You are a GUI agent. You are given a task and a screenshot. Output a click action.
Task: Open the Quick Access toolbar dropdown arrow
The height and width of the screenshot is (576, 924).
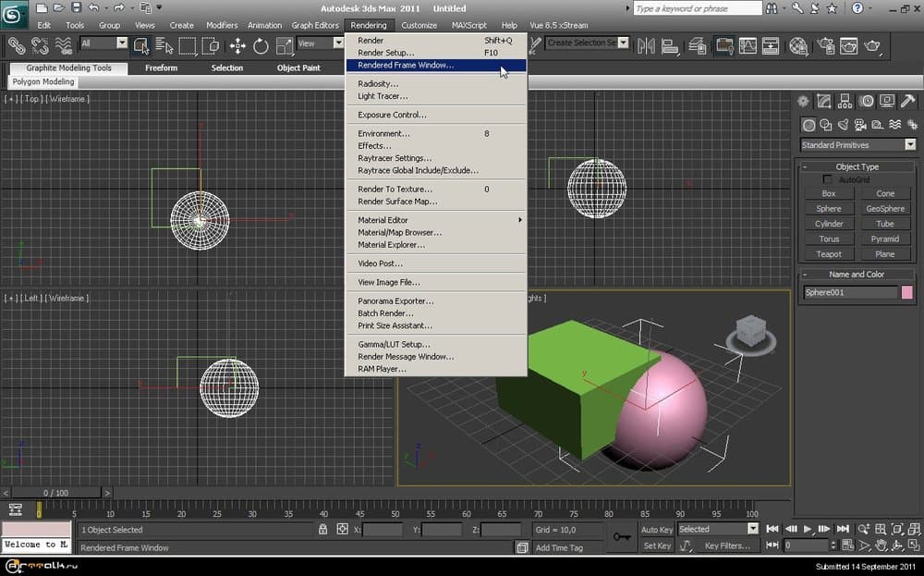coord(159,7)
